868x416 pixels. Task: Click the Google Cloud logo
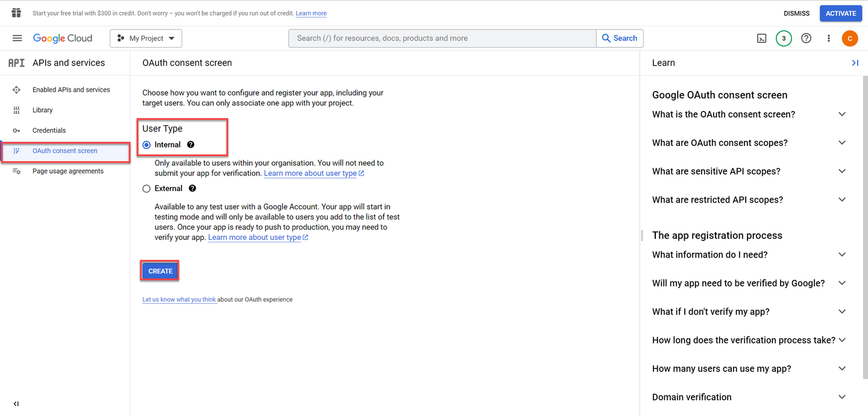[63, 38]
